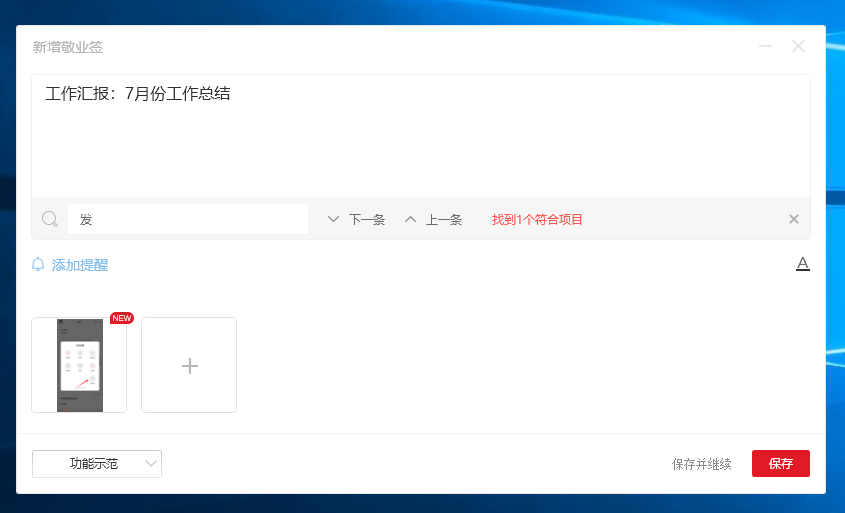Go to next match with 下一条

coord(357,219)
